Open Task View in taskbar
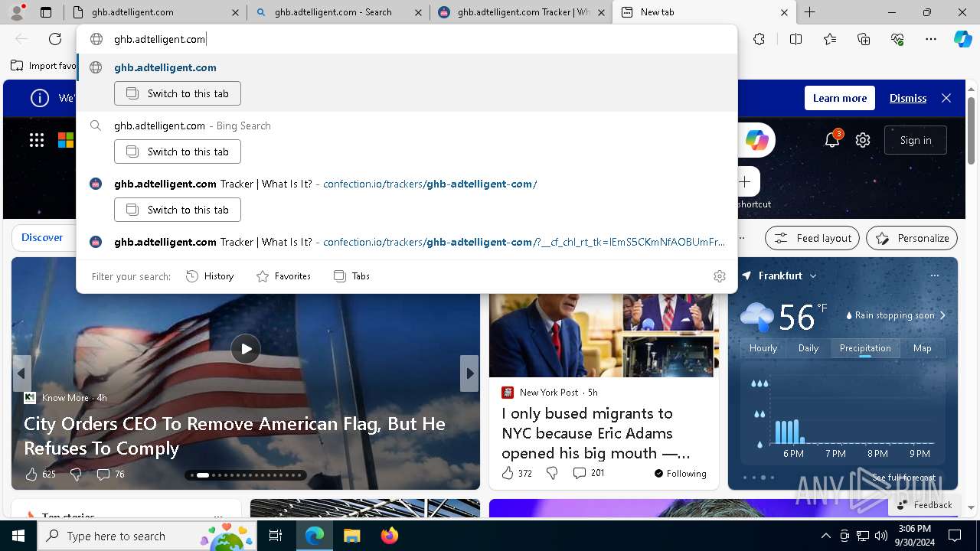The width and height of the screenshot is (980, 551). tap(276, 536)
